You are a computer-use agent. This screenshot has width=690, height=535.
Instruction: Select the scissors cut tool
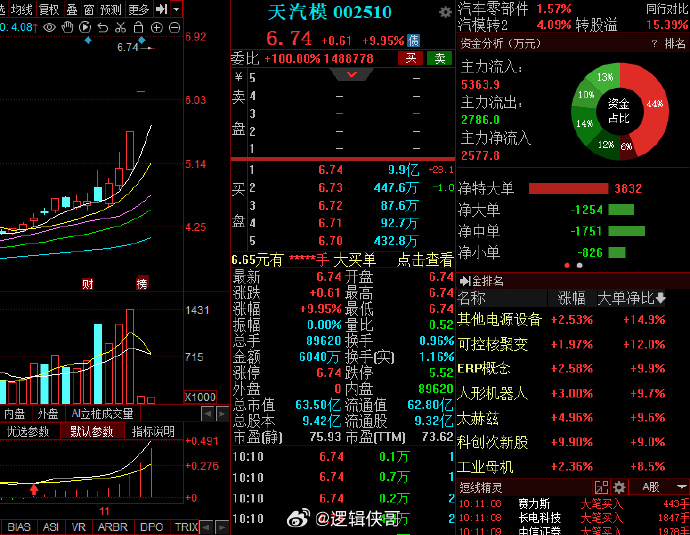click(x=120, y=25)
